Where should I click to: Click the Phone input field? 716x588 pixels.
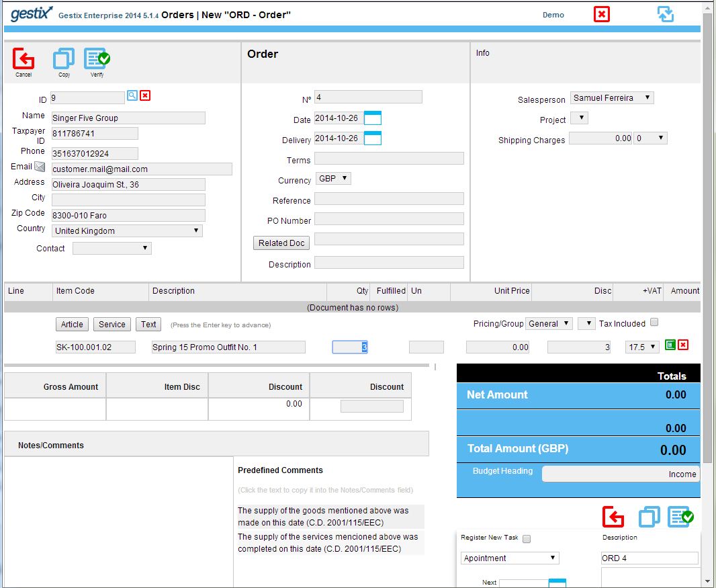pos(95,153)
